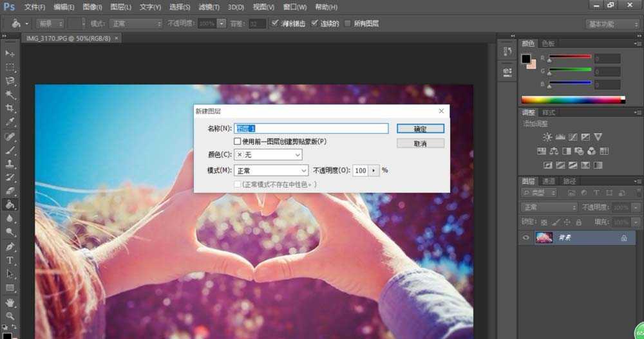Open the 前景 fill source dropdown
644x339 pixels.
click(x=50, y=24)
